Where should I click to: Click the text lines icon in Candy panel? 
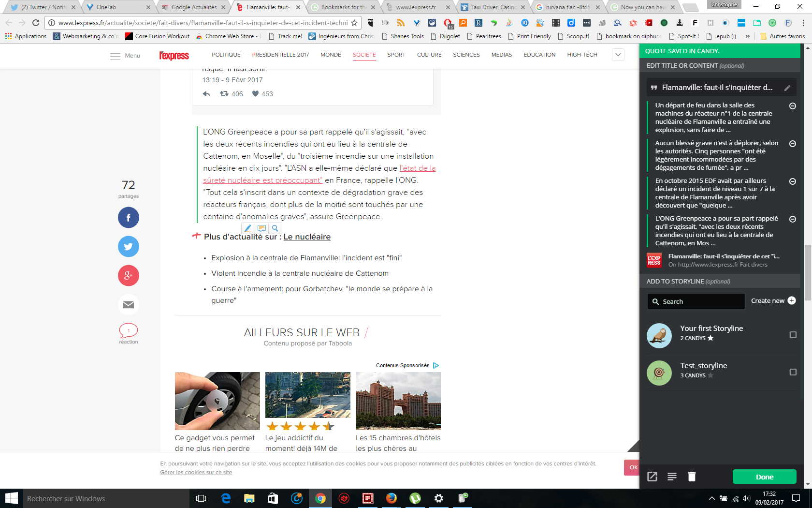(672, 477)
